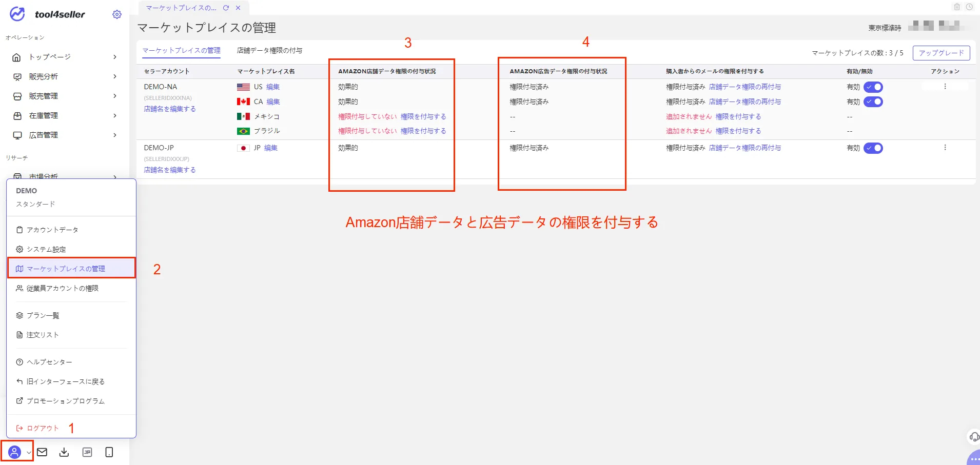Click the Mexico flag icon
This screenshot has width=980, height=465.
pyautogui.click(x=243, y=116)
